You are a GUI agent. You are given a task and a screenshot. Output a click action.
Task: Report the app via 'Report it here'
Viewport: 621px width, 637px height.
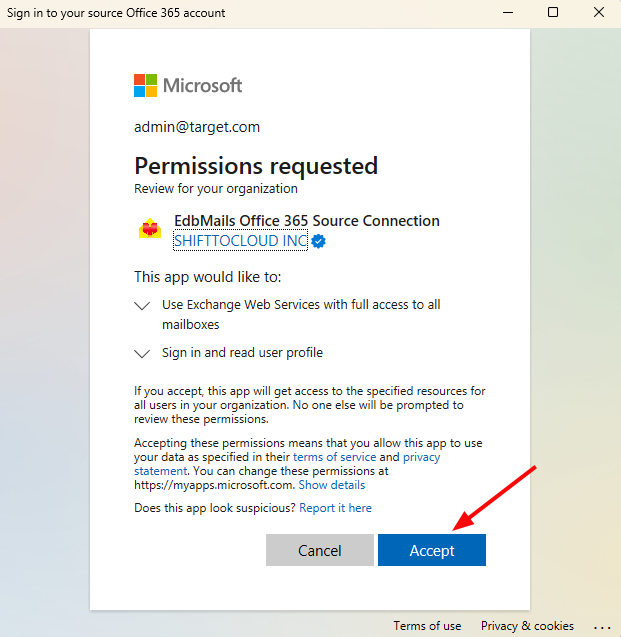335,508
